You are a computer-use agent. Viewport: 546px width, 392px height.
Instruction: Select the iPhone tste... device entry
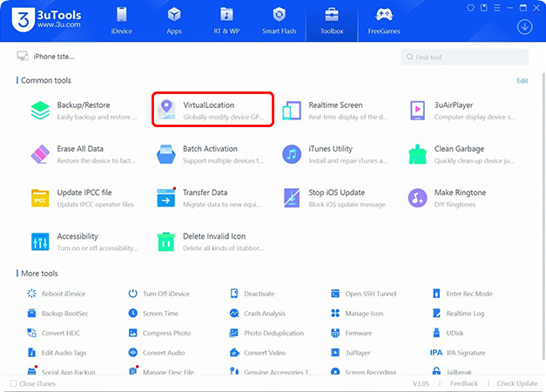pos(45,57)
